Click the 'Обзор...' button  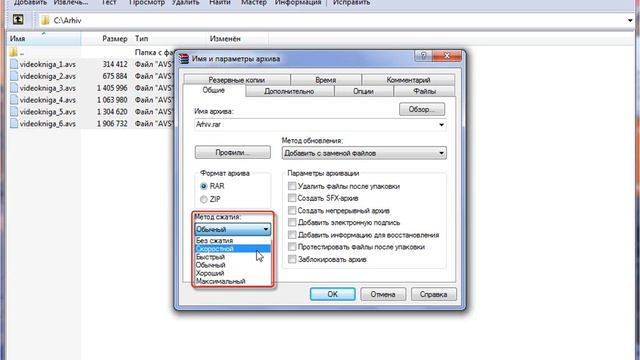[422, 109]
